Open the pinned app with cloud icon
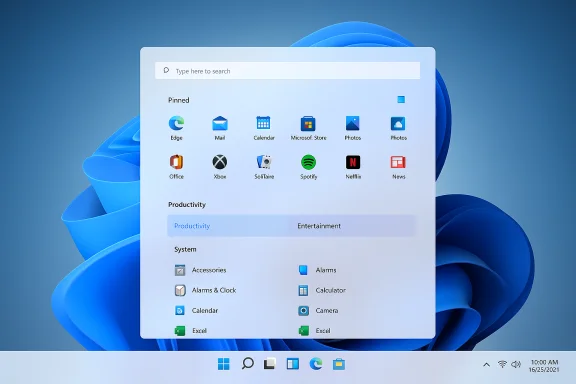 click(x=398, y=128)
